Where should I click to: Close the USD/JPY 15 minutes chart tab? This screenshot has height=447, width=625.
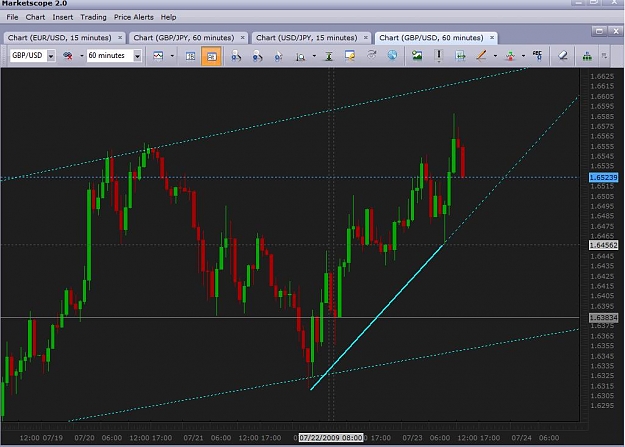click(x=366, y=37)
